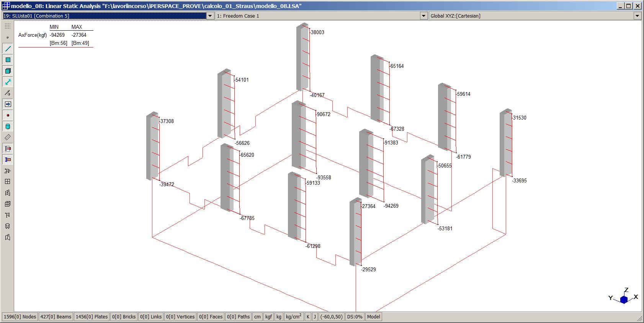Toggle beam display with the line icon
Viewport: 644px width, 323px height.
8,49
